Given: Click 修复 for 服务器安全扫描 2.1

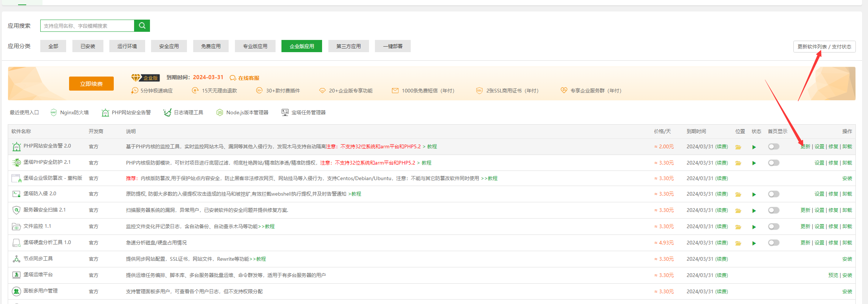Looking at the screenshot, I should (x=833, y=210).
